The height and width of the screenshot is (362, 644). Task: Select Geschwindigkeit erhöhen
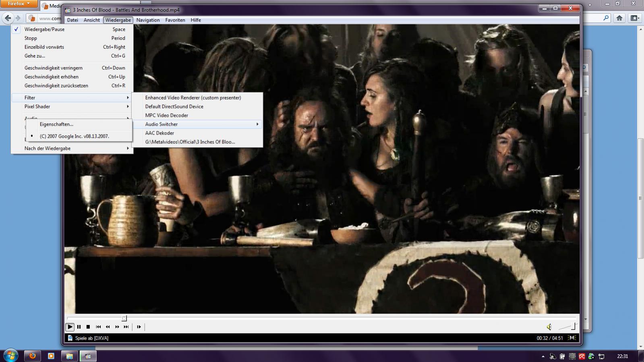tap(72, 77)
